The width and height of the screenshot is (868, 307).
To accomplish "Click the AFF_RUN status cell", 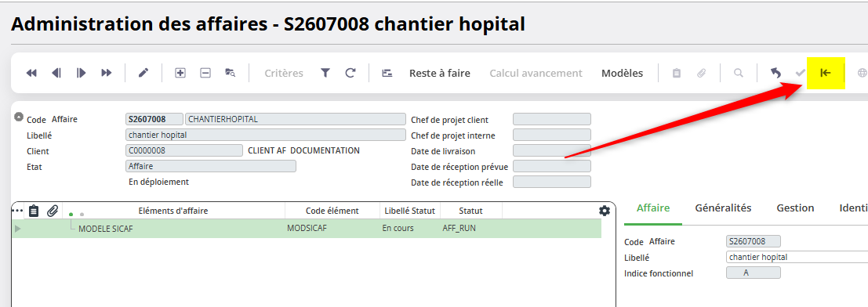I will pyautogui.click(x=459, y=229).
